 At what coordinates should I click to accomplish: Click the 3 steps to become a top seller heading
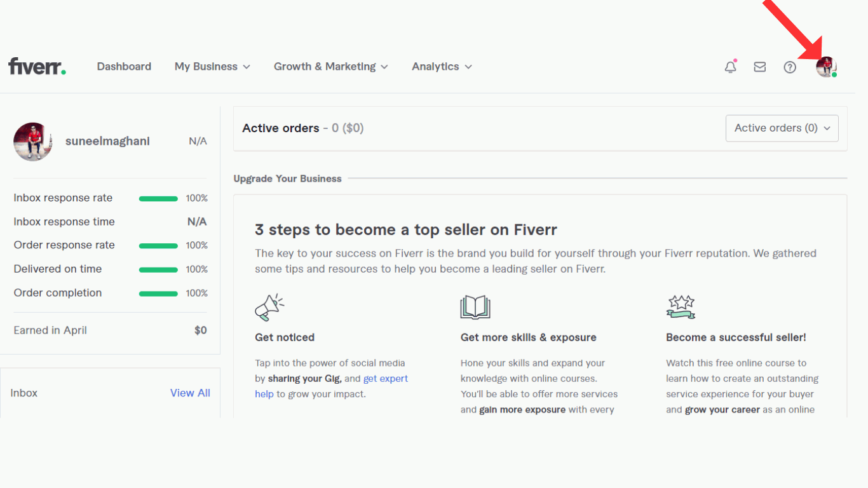[406, 229]
